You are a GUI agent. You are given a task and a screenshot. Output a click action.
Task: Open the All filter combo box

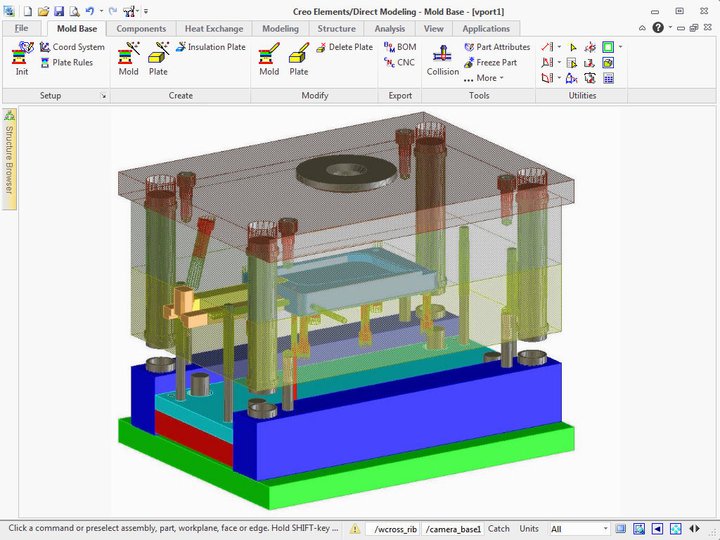coord(579,529)
